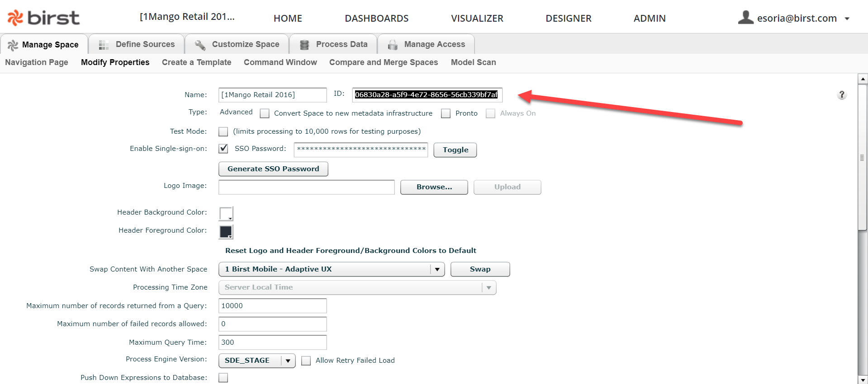Open the Customize Space tab
The height and width of the screenshot is (384, 868).
(x=237, y=44)
